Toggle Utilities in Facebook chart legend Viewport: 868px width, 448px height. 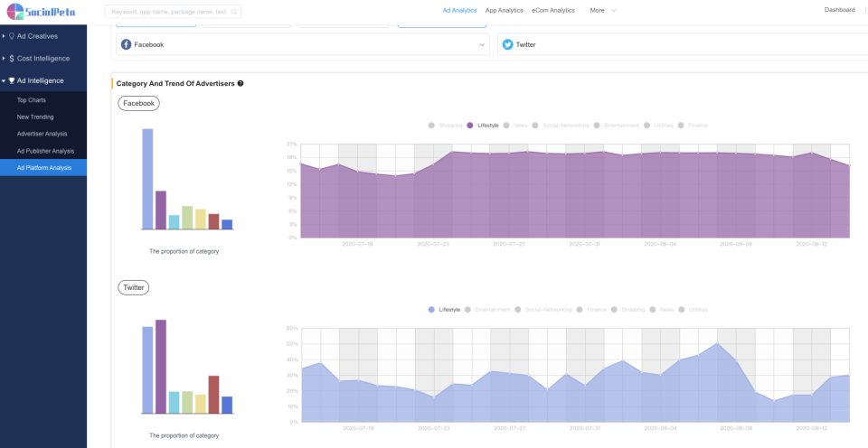(x=658, y=126)
